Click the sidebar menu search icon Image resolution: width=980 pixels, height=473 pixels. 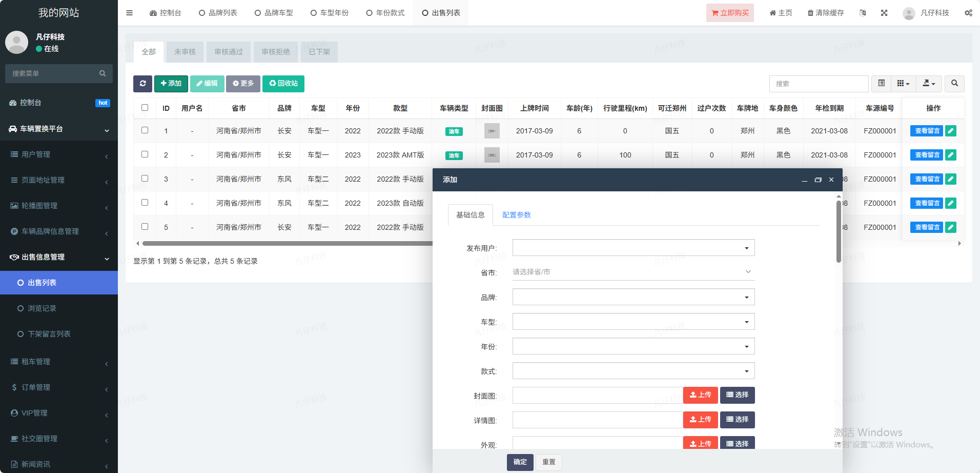click(103, 73)
